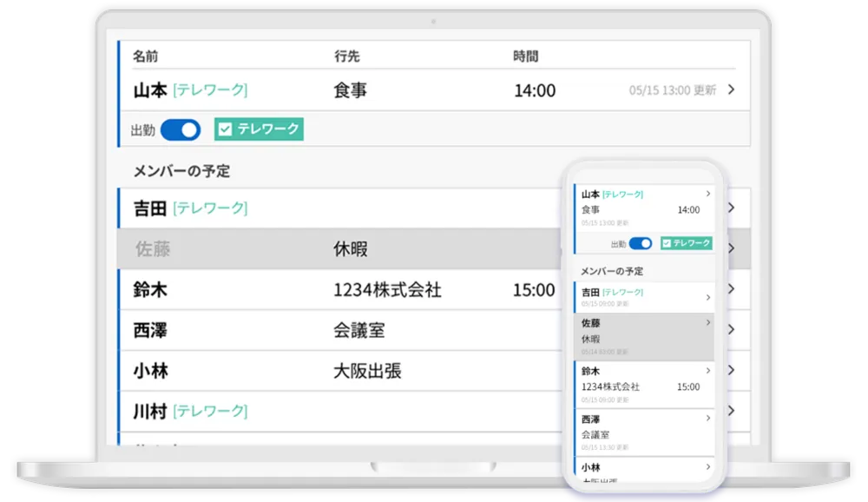Viewport: 868px width, 502px height.
Task: Click the 14:00 time in laptop 山本 row
Action: coord(535,90)
